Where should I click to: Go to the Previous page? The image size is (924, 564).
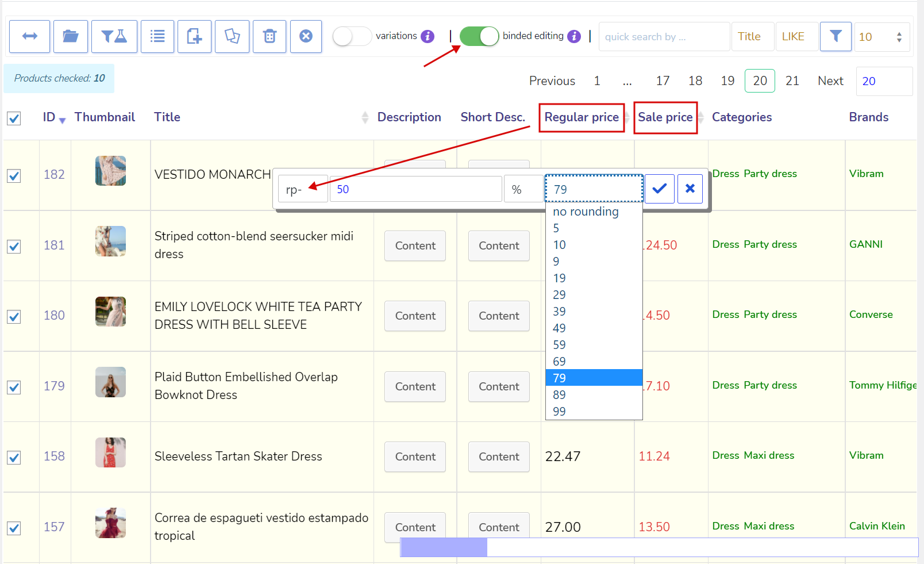click(552, 81)
